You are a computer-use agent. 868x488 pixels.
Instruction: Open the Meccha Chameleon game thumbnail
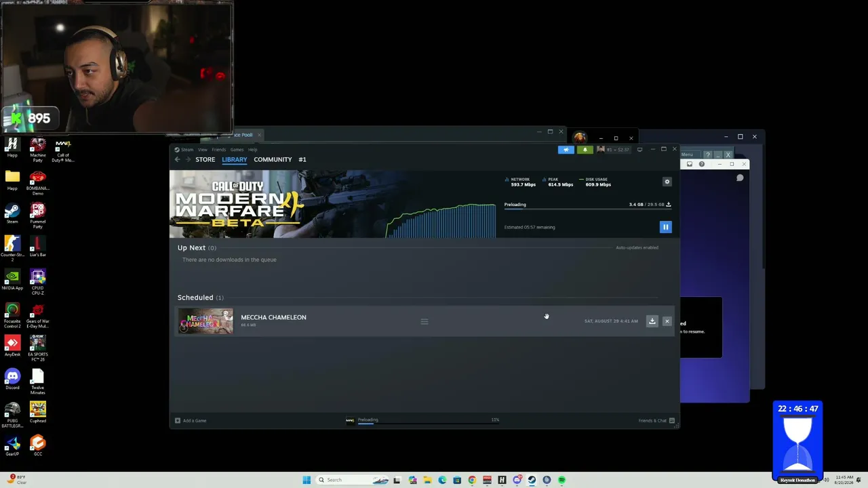[206, 321]
